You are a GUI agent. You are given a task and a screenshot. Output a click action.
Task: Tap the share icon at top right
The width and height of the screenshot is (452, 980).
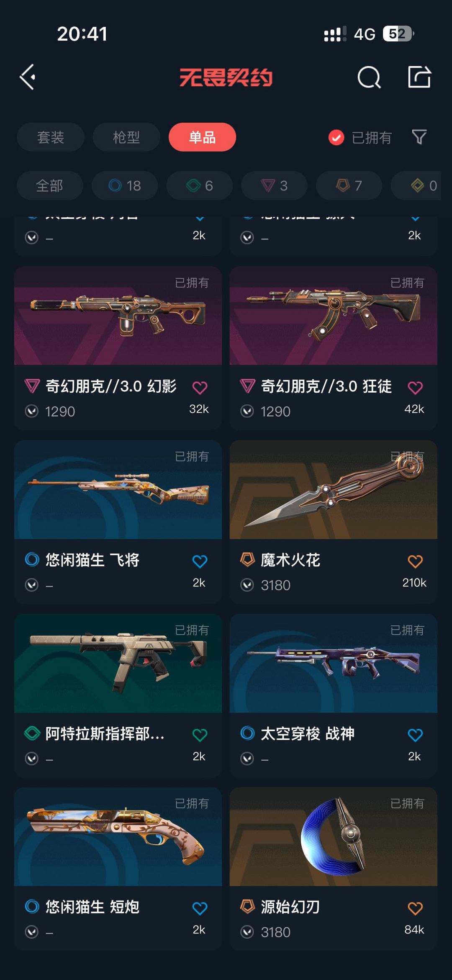tap(419, 77)
